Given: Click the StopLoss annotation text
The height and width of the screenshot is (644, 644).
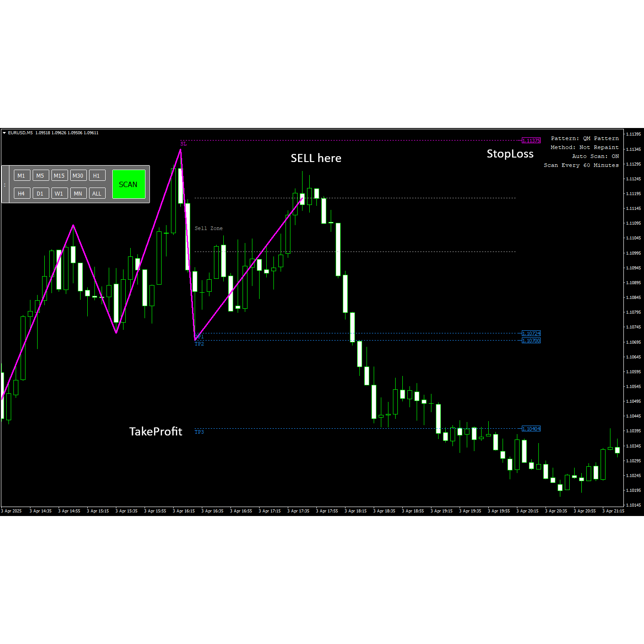Looking at the screenshot, I should [x=510, y=154].
